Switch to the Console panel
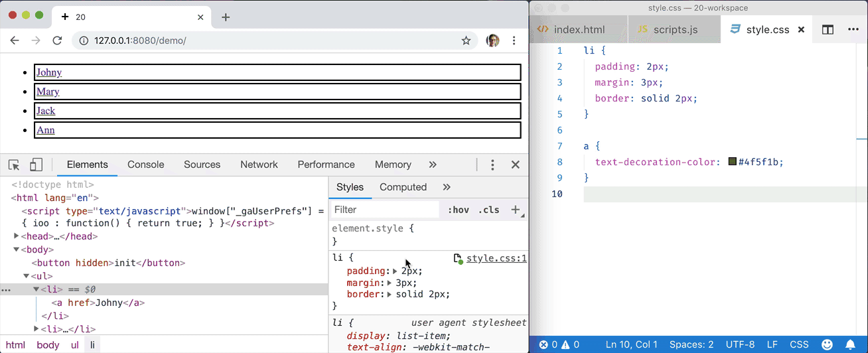 pos(145,165)
